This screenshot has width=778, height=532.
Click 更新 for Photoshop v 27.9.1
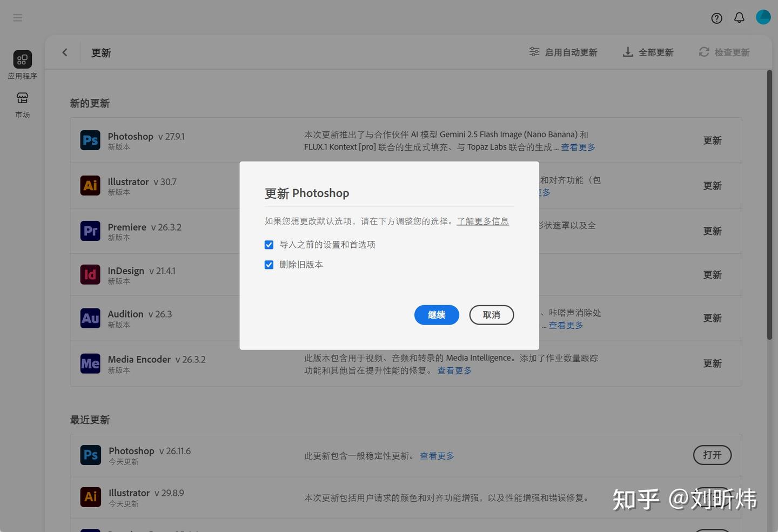click(713, 140)
